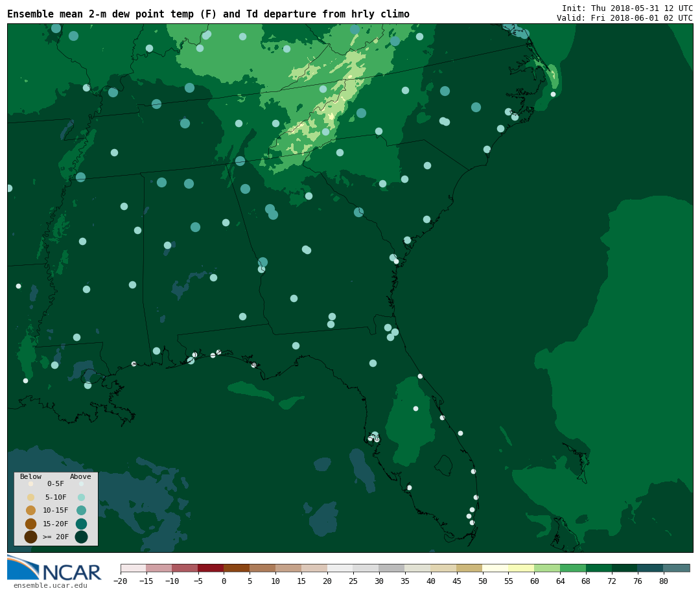Click the "10-15F" legend label
This screenshot has height=593, width=700.
[x=56, y=510]
